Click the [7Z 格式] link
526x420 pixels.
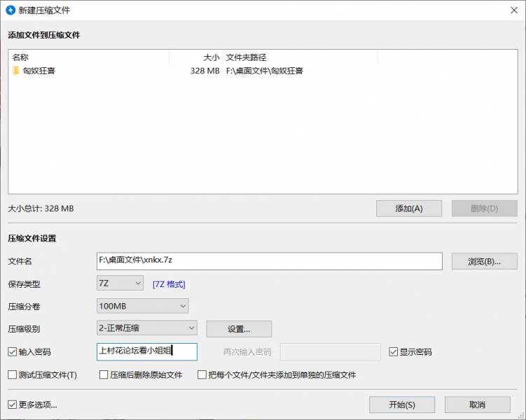[x=169, y=284]
